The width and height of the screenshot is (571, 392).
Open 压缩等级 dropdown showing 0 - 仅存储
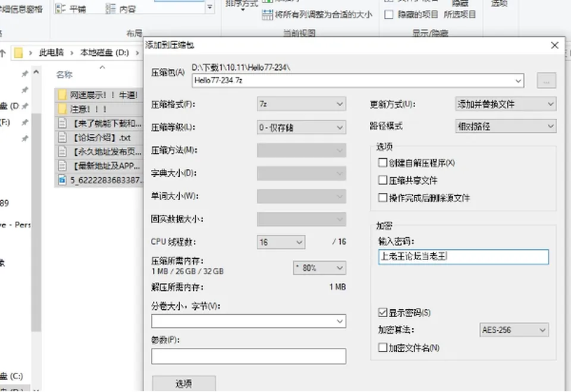click(x=301, y=127)
